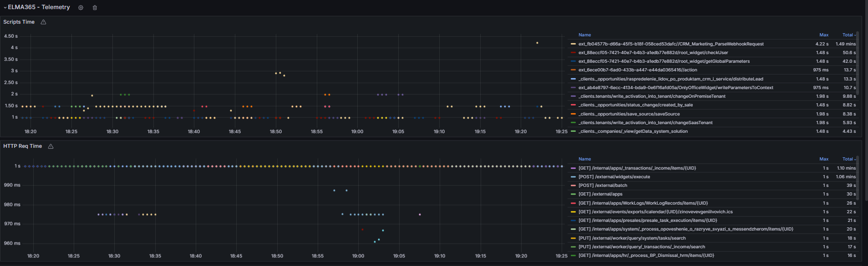Toggle save_source/saveSource series
Image resolution: width=868 pixels, height=266 pixels.
tap(629, 114)
